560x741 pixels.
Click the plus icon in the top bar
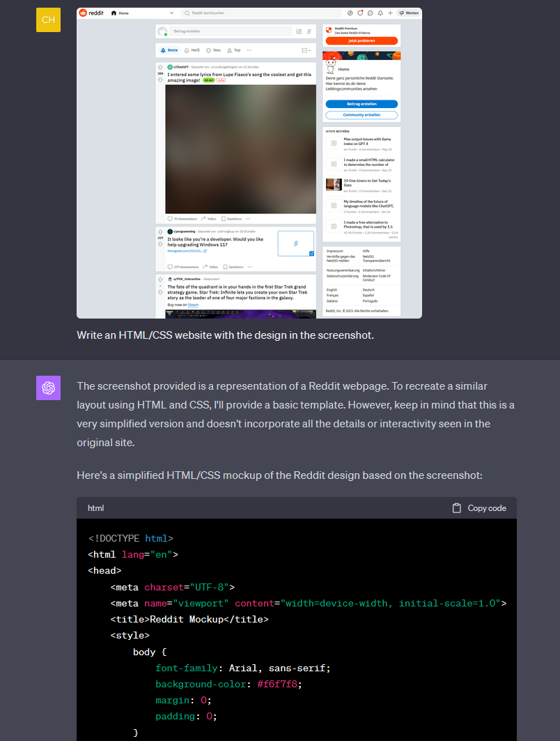click(x=391, y=13)
